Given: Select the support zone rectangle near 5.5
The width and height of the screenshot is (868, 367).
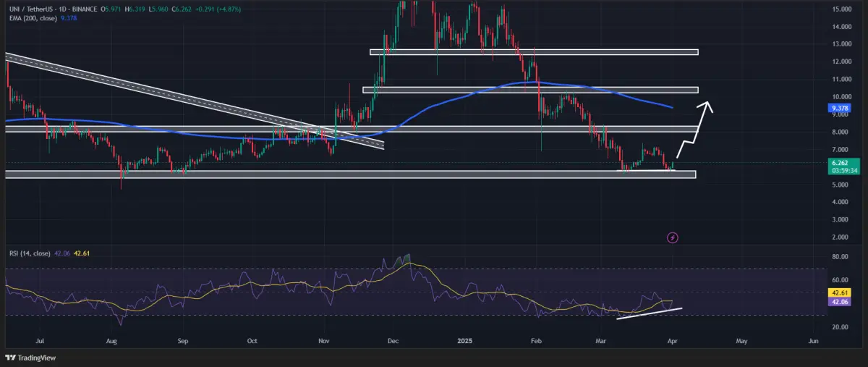Looking at the screenshot, I should click(350, 174).
